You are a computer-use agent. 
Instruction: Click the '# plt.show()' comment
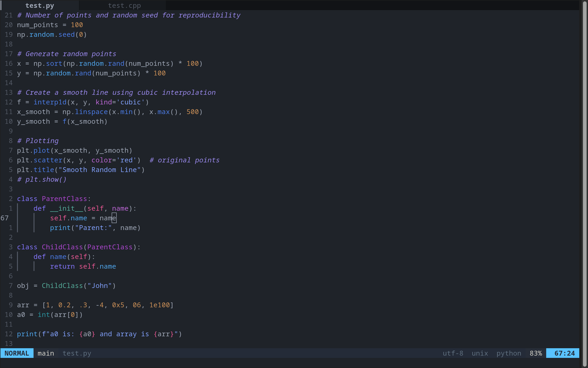point(42,179)
